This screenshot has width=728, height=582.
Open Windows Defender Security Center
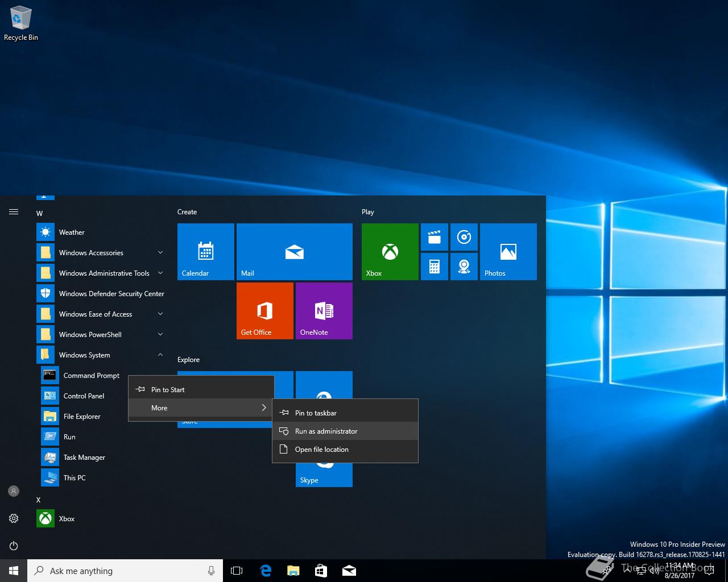coord(101,294)
